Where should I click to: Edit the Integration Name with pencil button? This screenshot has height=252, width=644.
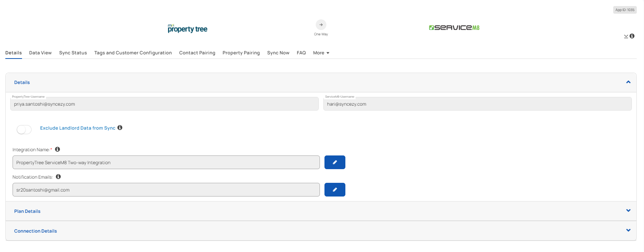pos(335,162)
